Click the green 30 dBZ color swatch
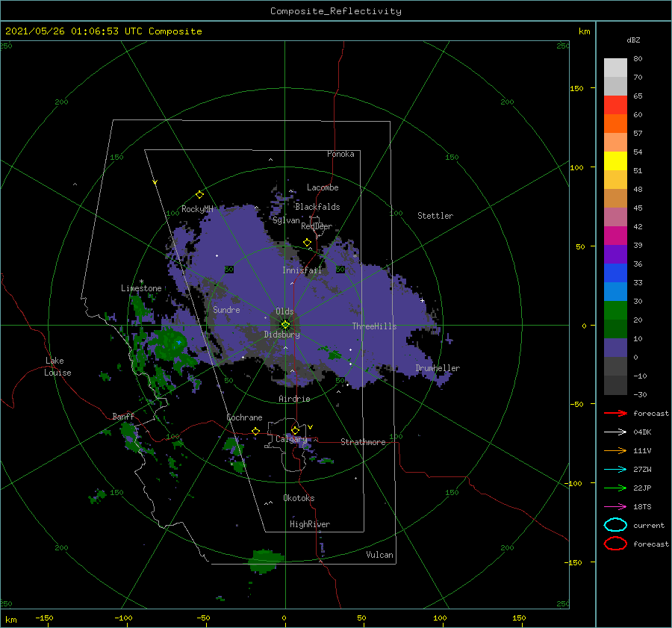The width and height of the screenshot is (672, 628). point(615,311)
